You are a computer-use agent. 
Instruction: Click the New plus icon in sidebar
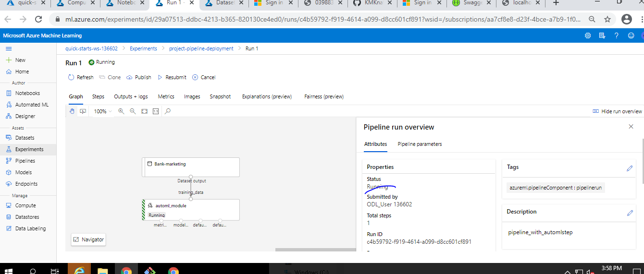[9, 60]
